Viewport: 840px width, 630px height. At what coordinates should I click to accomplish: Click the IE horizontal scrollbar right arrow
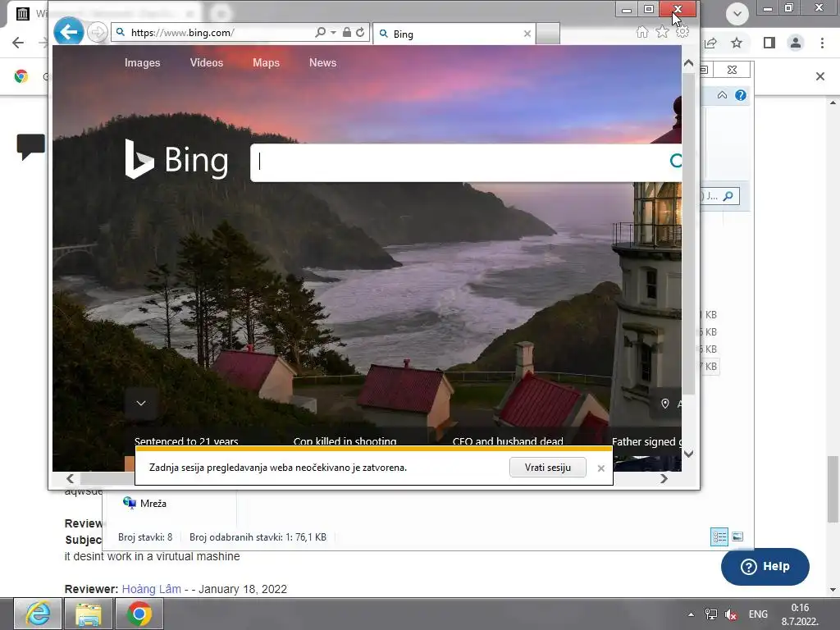pyautogui.click(x=664, y=478)
